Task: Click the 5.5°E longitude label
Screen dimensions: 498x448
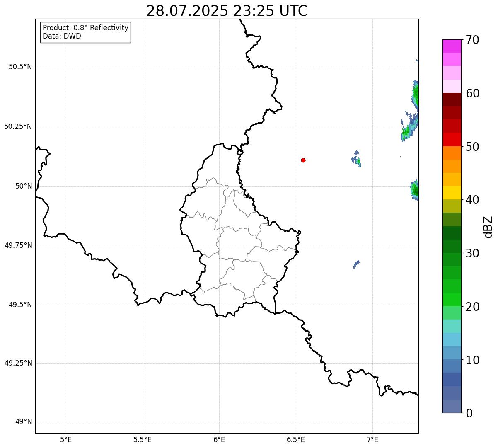Action: pyautogui.click(x=143, y=439)
